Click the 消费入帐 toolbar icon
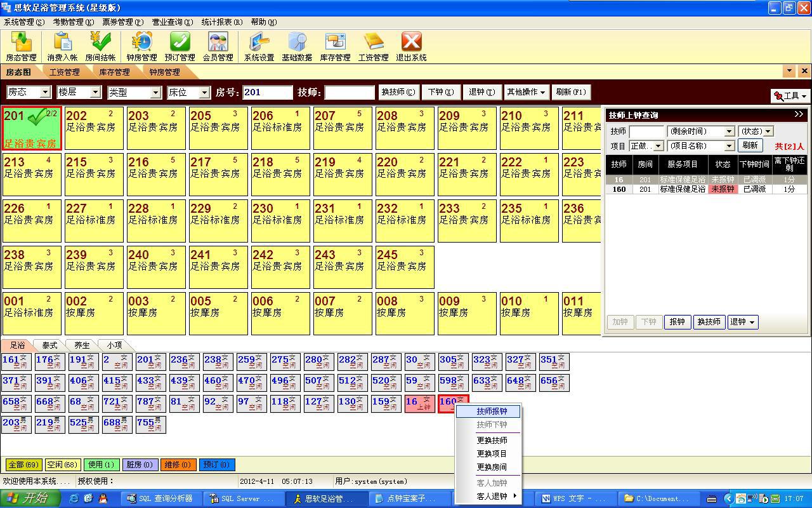The image size is (812, 508). pos(62,46)
